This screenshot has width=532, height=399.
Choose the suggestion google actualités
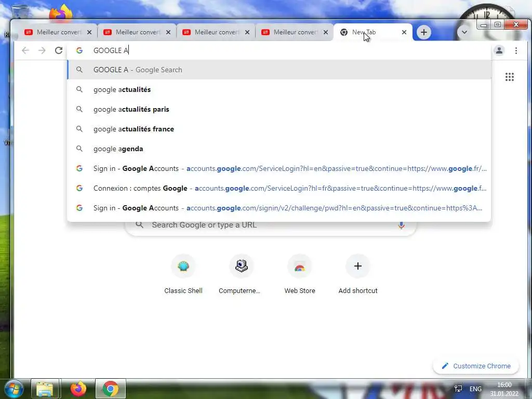[279, 89]
